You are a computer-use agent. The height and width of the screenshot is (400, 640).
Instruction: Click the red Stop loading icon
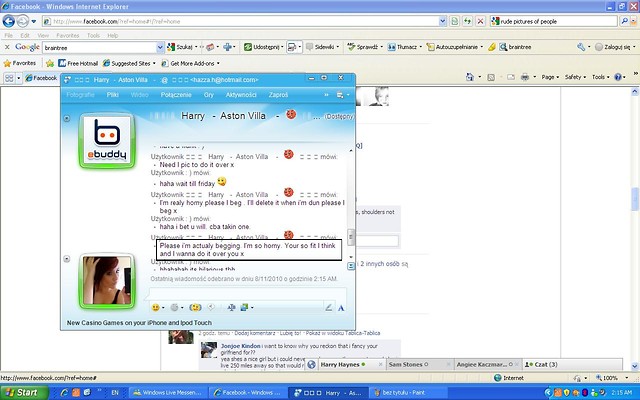coord(480,21)
